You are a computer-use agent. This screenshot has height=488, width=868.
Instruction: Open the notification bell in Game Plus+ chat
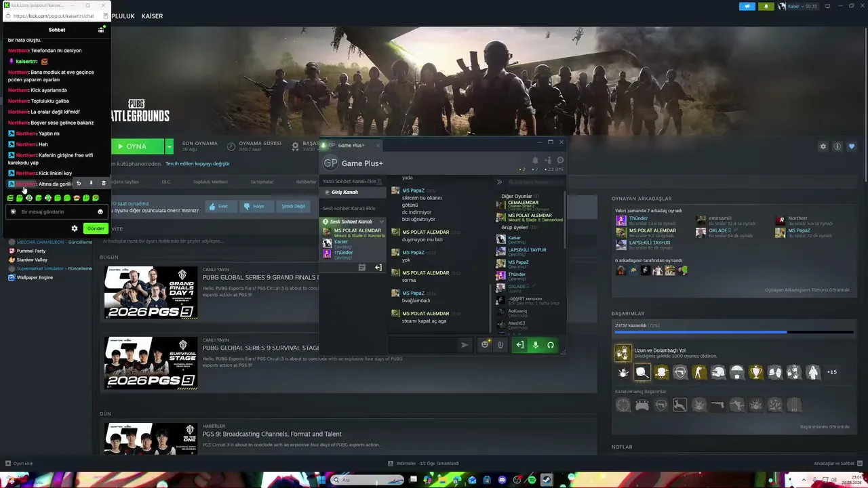pyautogui.click(x=535, y=161)
